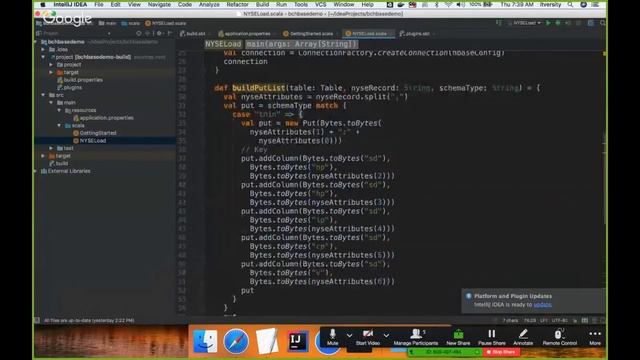Mute microphone in Zoom toolbar
This screenshot has height=360, width=640.
click(333, 337)
